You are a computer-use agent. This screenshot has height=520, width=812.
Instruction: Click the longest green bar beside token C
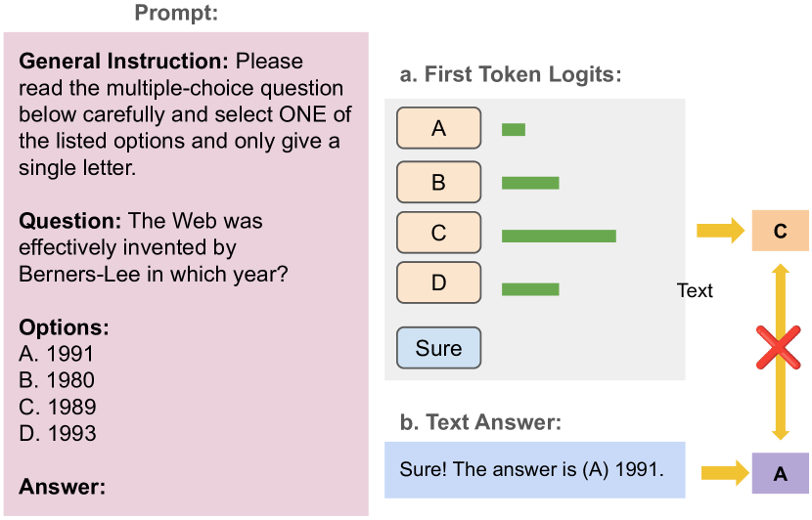(559, 236)
